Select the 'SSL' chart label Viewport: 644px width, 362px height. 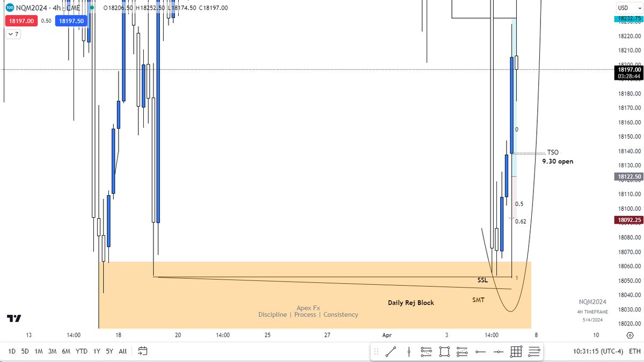[x=482, y=280]
